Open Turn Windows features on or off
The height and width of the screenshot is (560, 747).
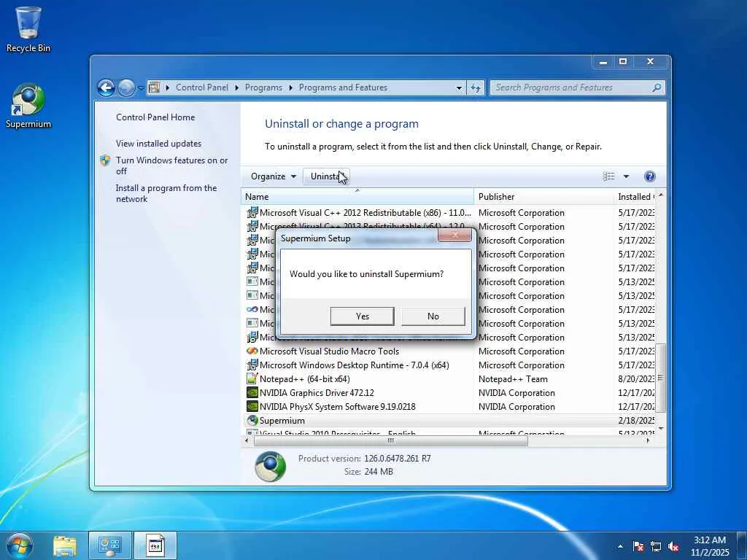coord(172,166)
